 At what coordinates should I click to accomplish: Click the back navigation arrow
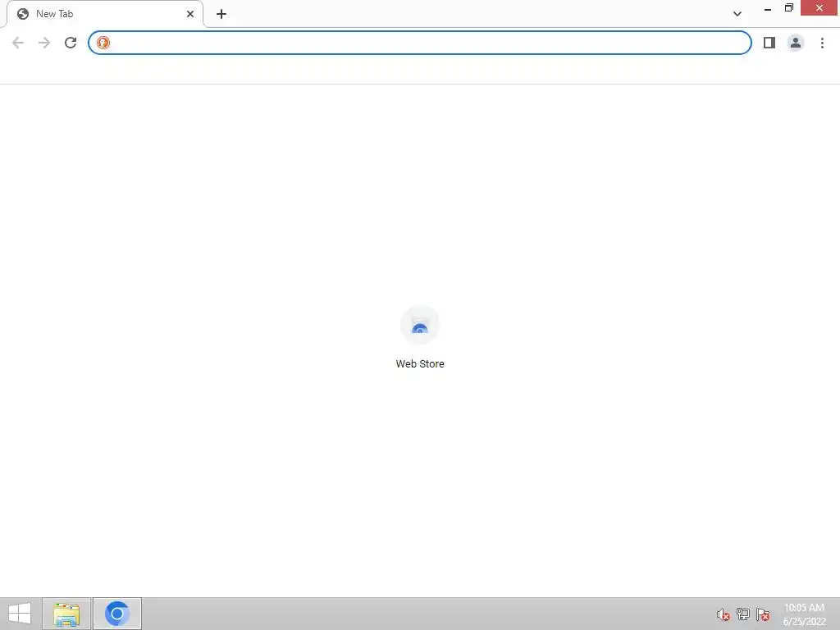(18, 43)
